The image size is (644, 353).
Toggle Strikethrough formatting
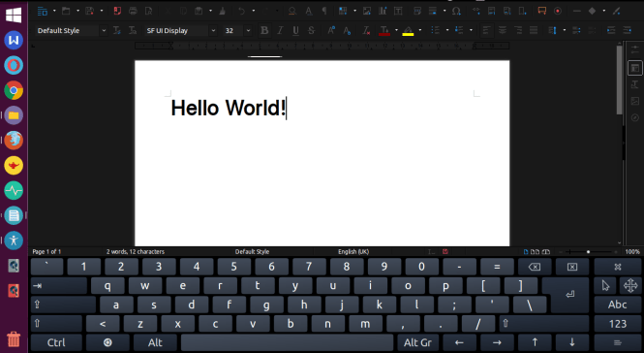coord(311,30)
